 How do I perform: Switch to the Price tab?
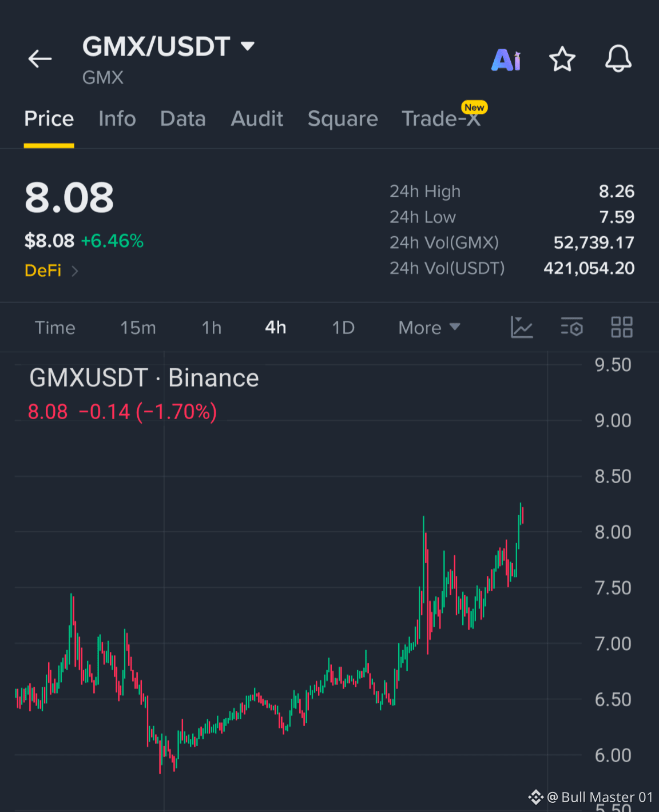49,119
